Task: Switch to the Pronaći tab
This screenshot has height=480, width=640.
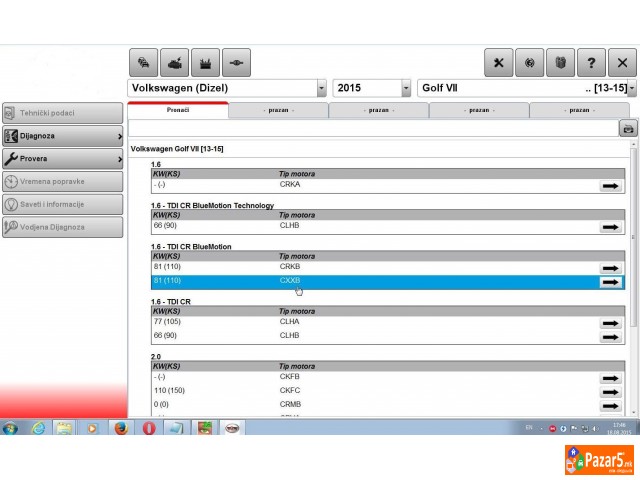Action: coord(178,110)
